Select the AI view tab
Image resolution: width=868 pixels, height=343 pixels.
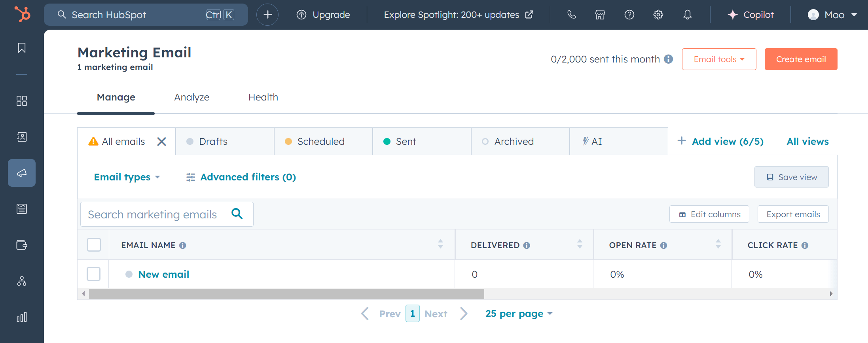619,141
